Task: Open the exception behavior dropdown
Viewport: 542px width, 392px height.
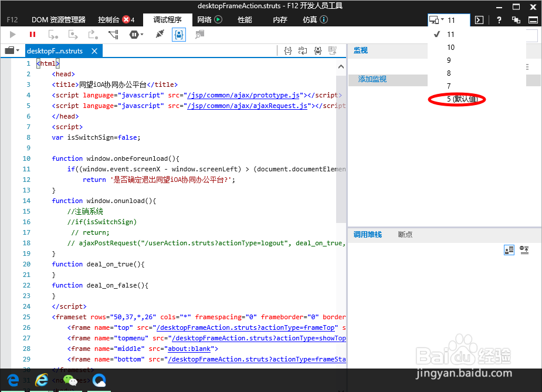Action: click(x=136, y=35)
